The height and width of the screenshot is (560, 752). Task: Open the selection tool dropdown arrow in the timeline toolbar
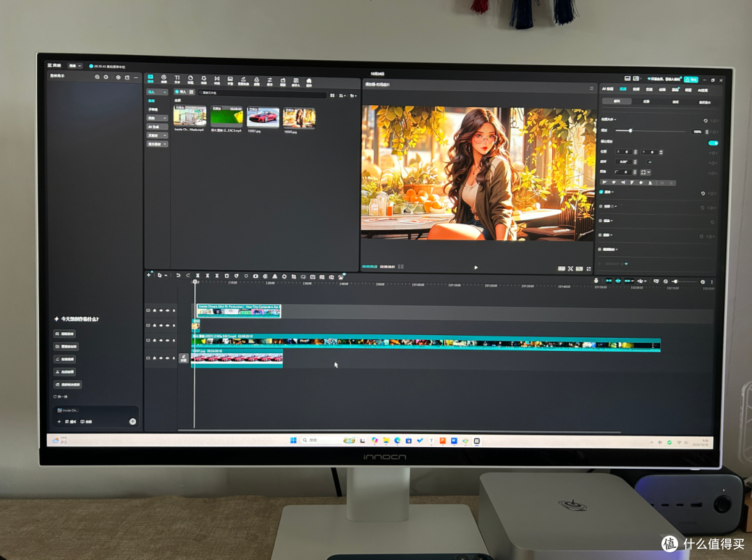click(x=166, y=275)
